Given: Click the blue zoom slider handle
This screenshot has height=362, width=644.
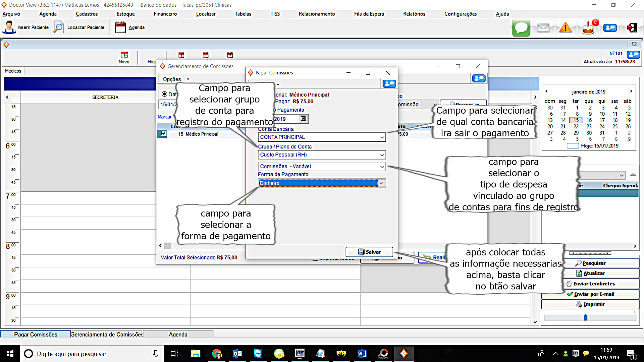Looking at the screenshot, I should tap(585, 317).
